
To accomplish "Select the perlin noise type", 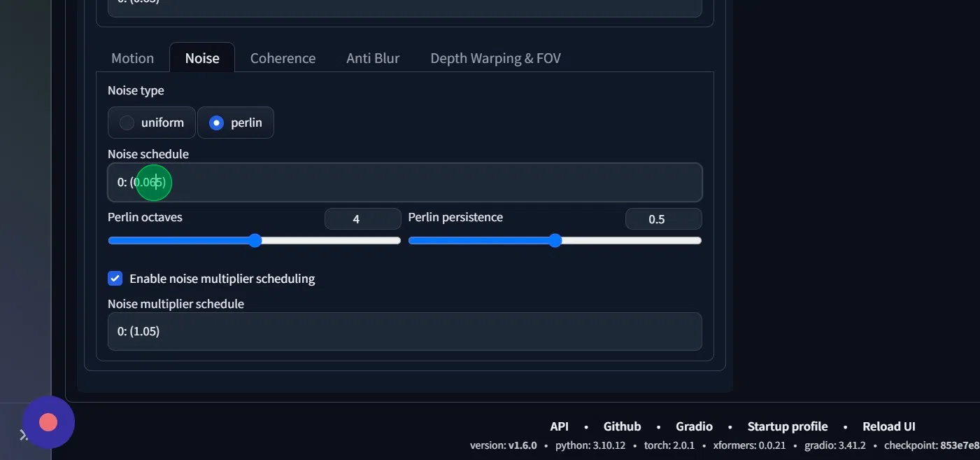I will 236,122.
